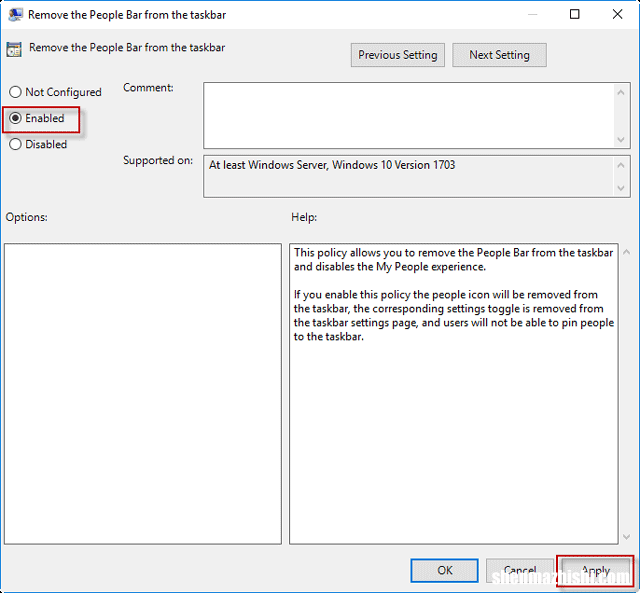Screen dimensions: 640x593
Task: Minimize the policy dialog window
Action: click(x=532, y=14)
